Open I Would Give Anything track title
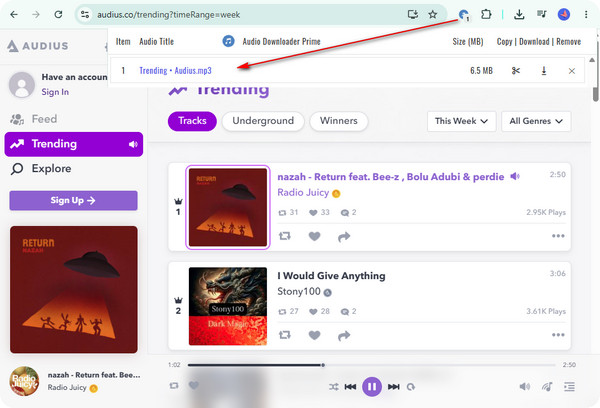Viewport: 600px width, 408px height. 331,276
